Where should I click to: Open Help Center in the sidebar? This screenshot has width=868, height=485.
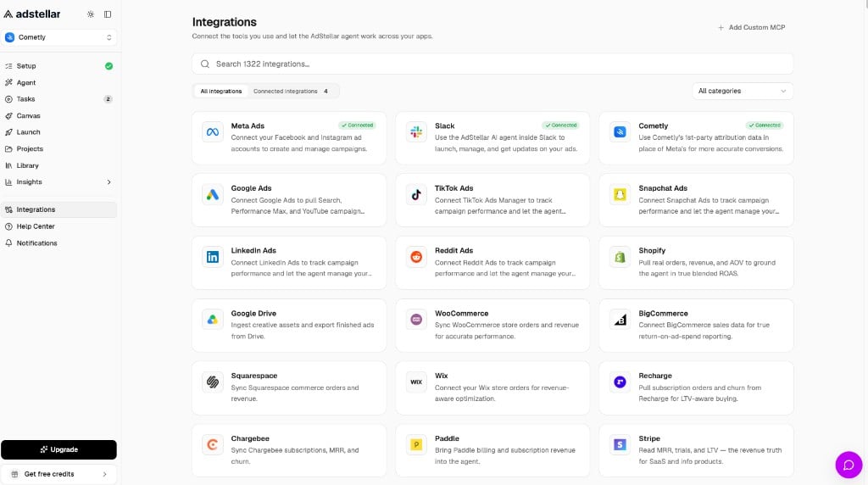pyautogui.click(x=58, y=226)
